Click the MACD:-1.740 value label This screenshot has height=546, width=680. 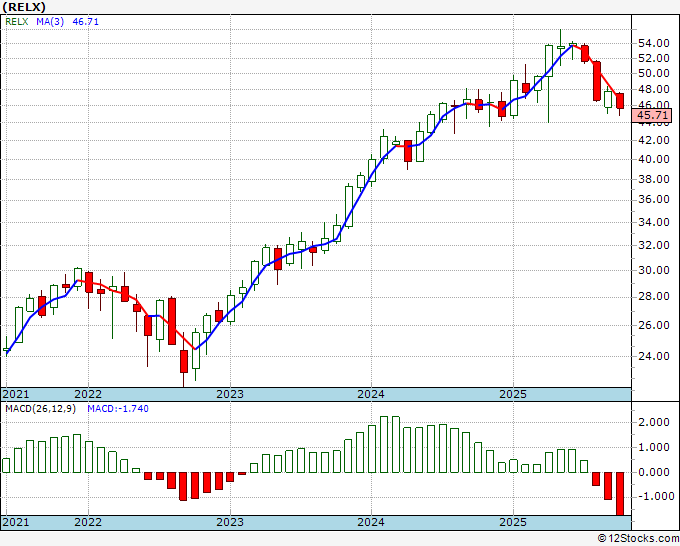click(118, 409)
